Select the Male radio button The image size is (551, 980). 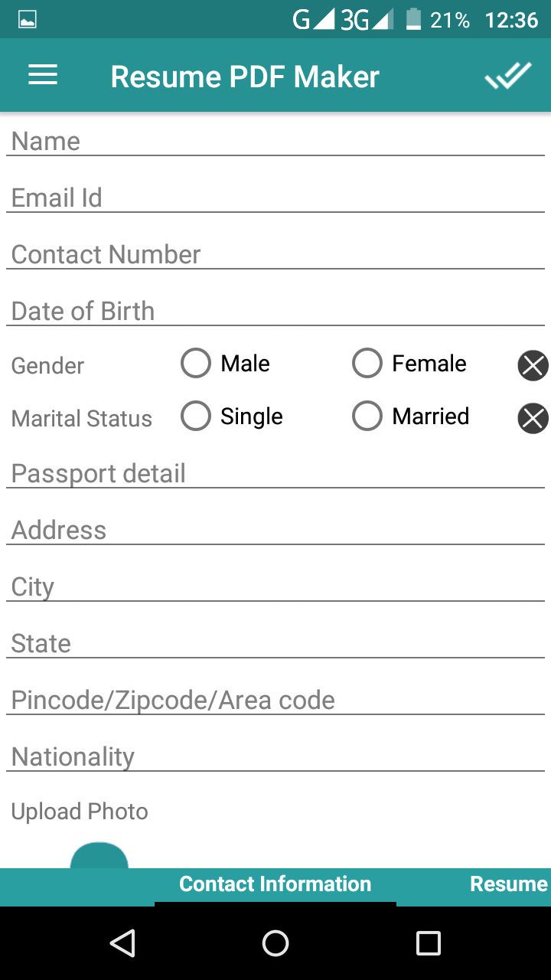click(x=196, y=364)
